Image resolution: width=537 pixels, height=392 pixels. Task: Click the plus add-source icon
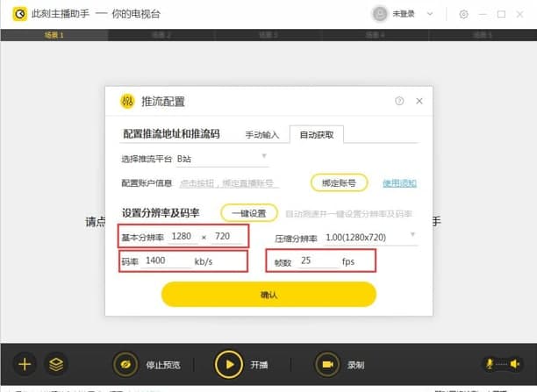point(25,364)
